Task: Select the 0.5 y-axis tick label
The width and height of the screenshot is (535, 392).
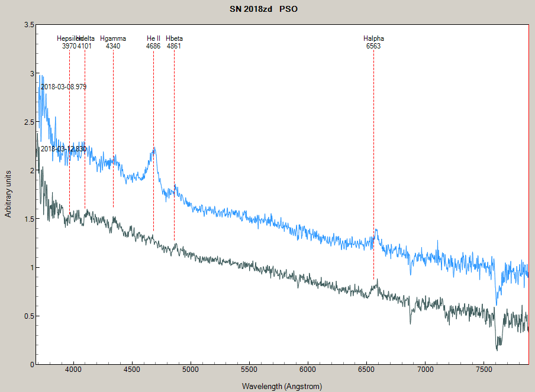Action: (x=28, y=316)
